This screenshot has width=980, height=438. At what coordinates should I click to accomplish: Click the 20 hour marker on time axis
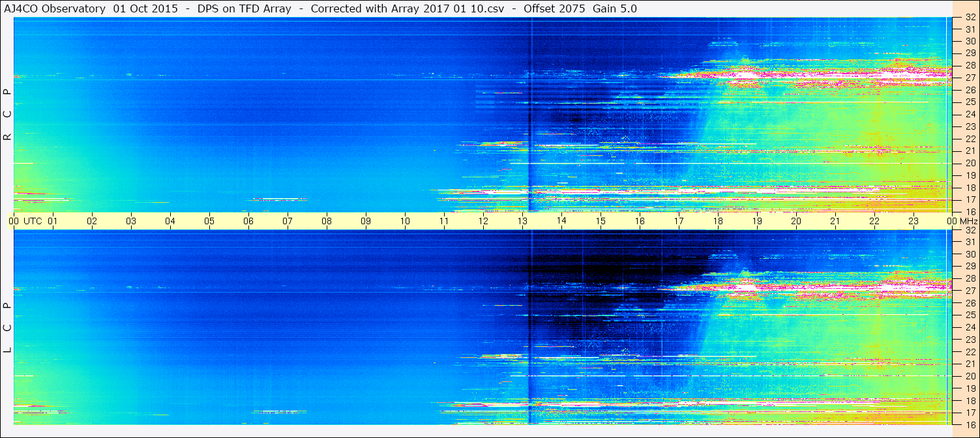tap(796, 221)
